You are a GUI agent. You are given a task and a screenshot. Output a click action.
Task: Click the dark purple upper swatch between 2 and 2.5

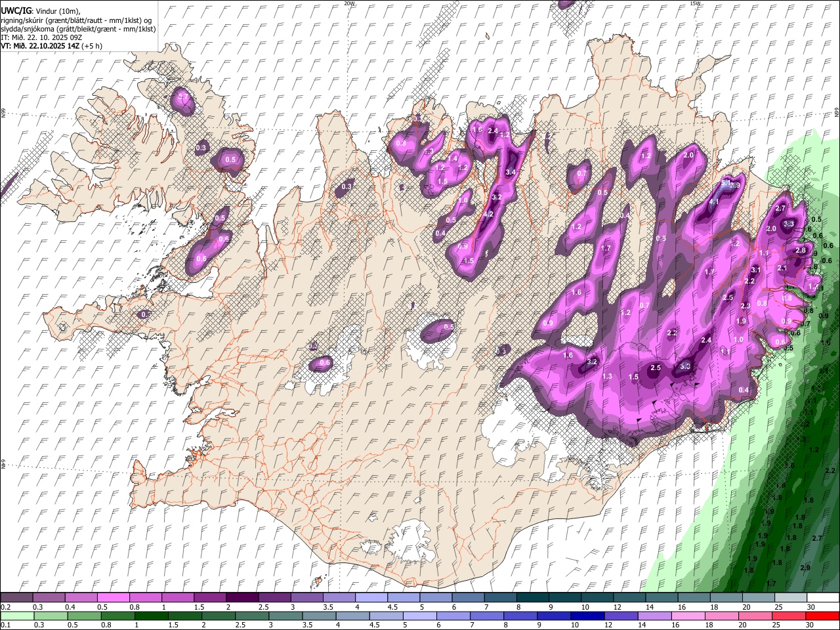coord(242,597)
